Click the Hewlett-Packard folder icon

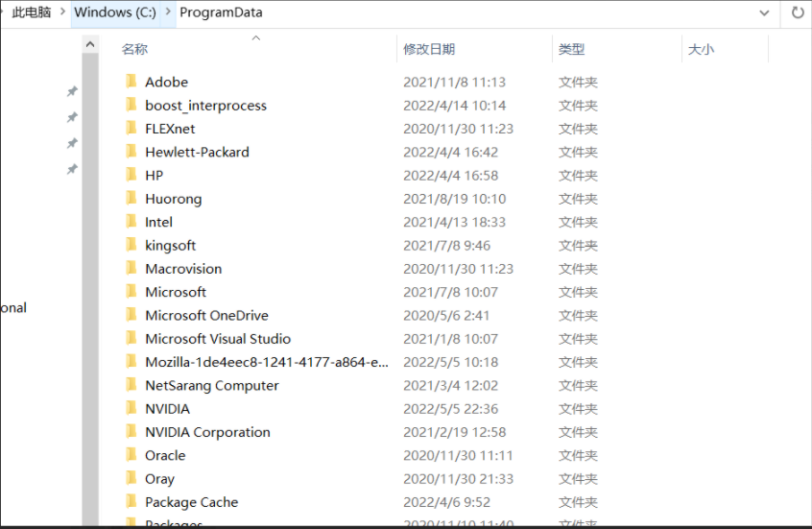coord(131,152)
